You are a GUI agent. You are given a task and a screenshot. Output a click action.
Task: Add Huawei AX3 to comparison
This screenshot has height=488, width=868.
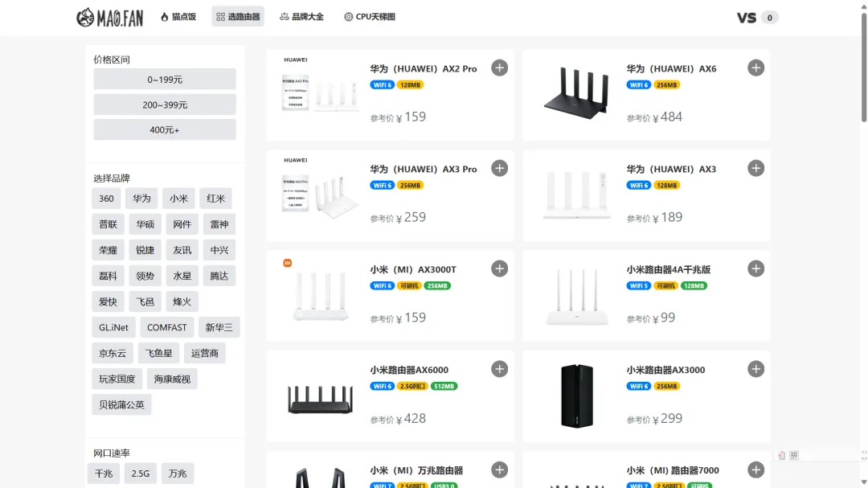755,168
